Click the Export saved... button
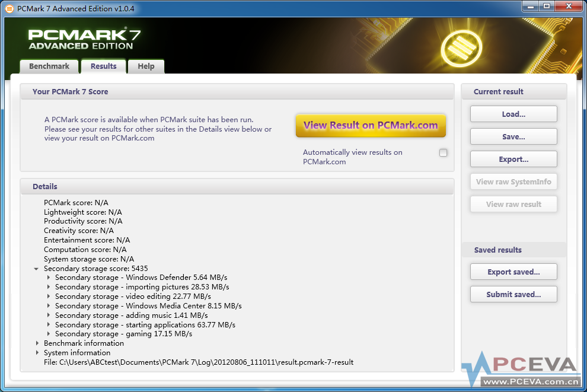The image size is (587, 392). coord(513,272)
